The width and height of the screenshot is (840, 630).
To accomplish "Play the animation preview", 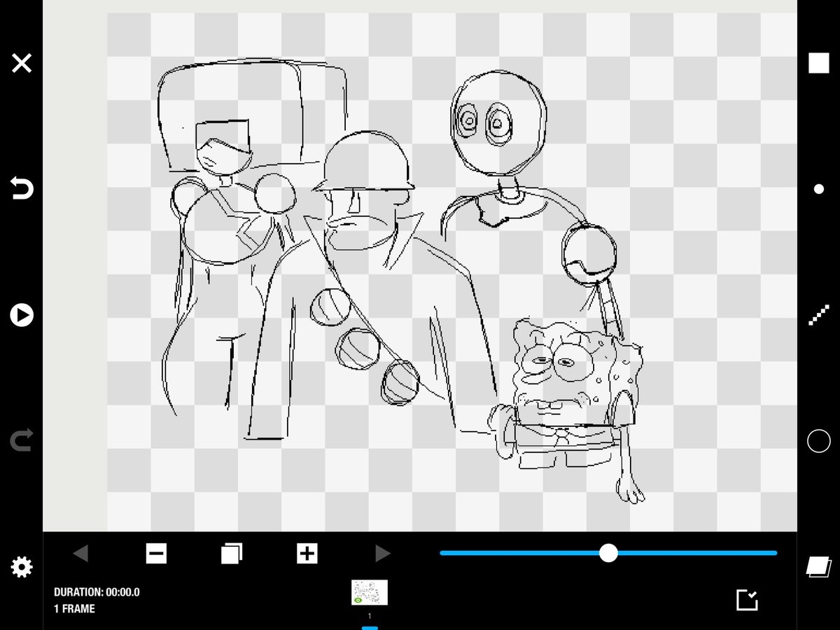I will click(22, 315).
